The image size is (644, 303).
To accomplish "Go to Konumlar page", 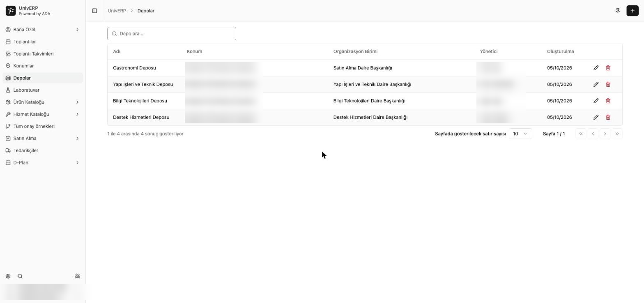I will (43, 66).
